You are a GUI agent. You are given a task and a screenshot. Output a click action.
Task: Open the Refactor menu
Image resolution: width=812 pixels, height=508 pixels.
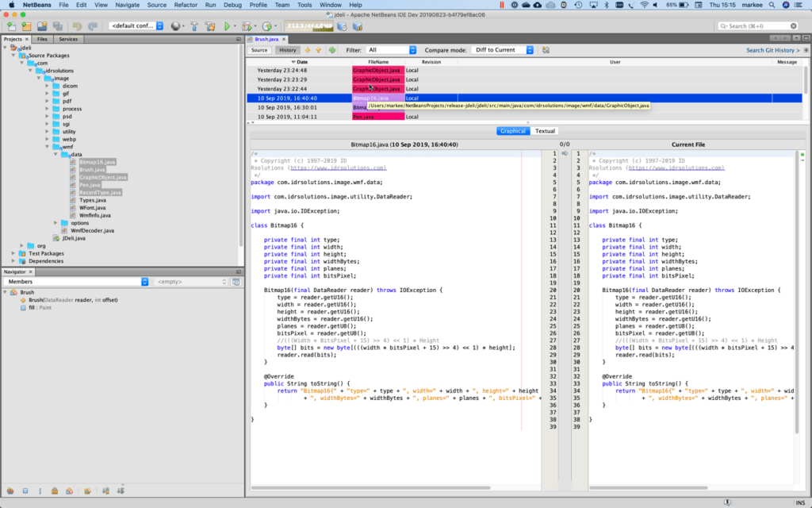coord(186,5)
